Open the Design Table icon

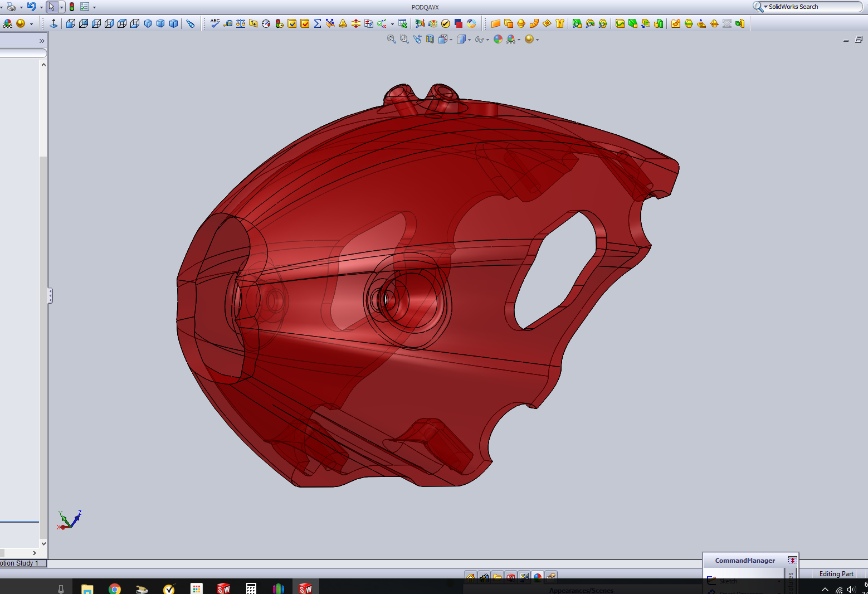pos(403,23)
